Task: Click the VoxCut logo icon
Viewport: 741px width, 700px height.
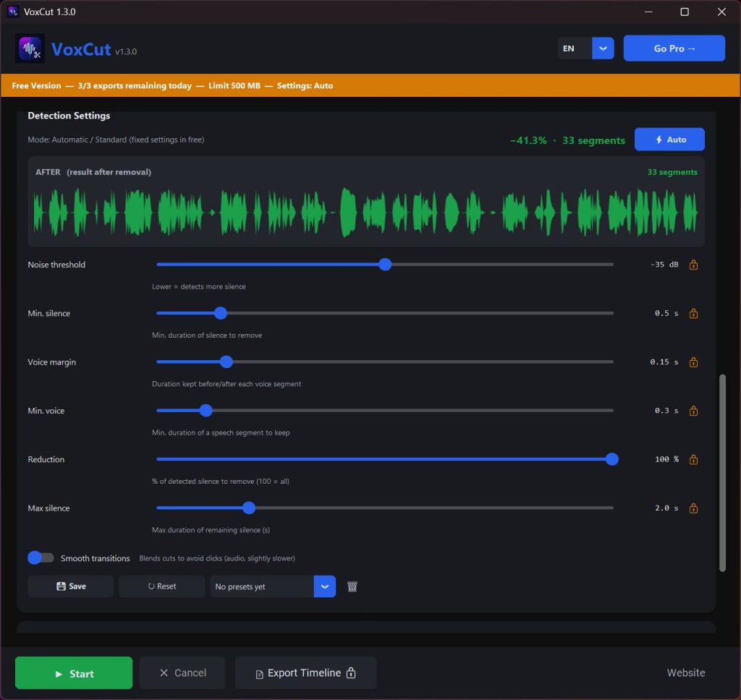Action: [x=30, y=48]
